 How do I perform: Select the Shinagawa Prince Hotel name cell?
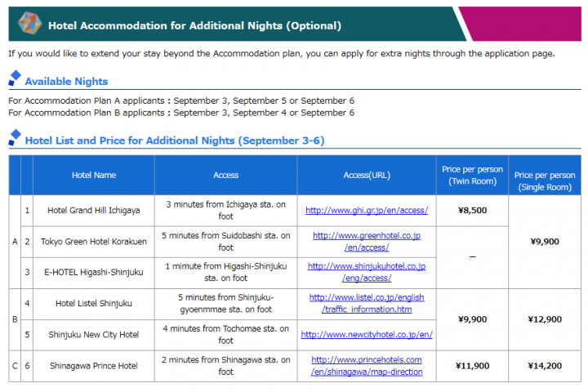[94, 366]
